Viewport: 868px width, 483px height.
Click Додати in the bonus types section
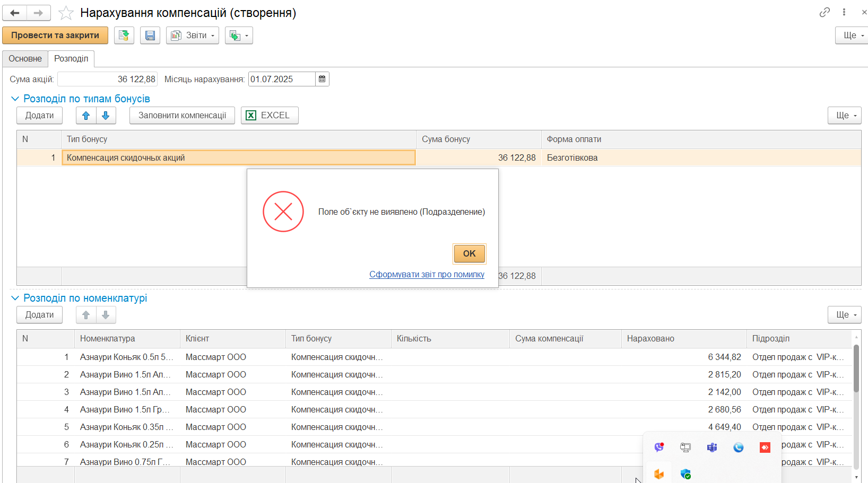pos(39,116)
